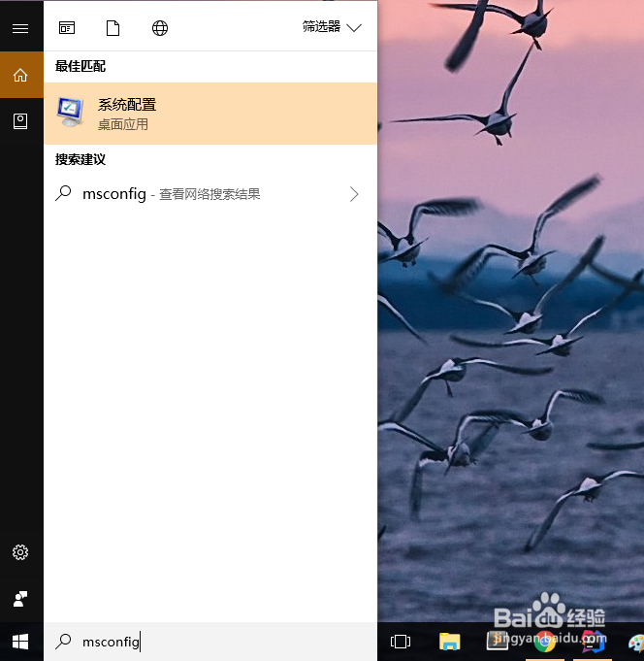Click the Feedback person icon in the sidebar
This screenshot has width=644, height=661.
(x=20, y=599)
